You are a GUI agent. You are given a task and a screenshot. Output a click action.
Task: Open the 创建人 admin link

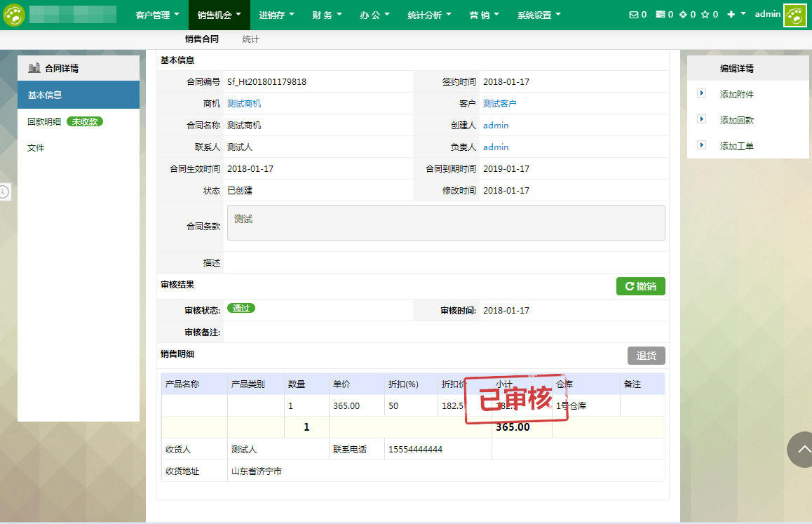coord(496,126)
